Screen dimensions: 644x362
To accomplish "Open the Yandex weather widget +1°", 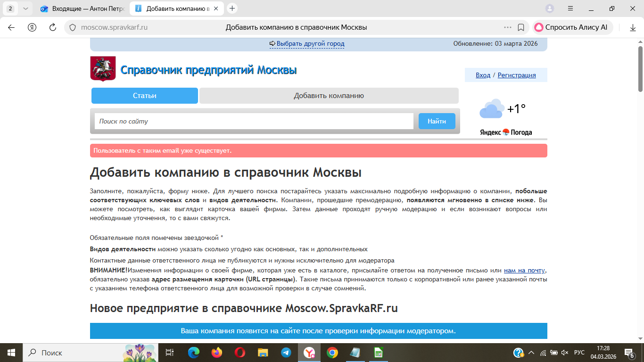I will 506,117.
